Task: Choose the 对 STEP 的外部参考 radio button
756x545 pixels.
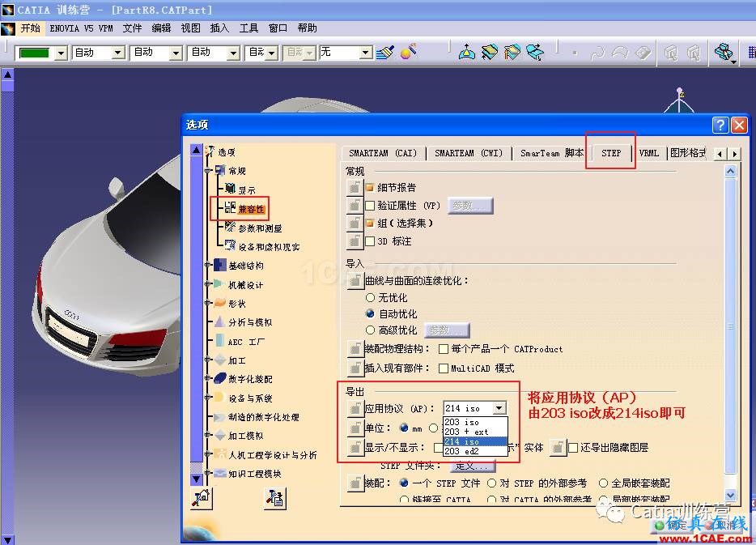Action: [492, 483]
